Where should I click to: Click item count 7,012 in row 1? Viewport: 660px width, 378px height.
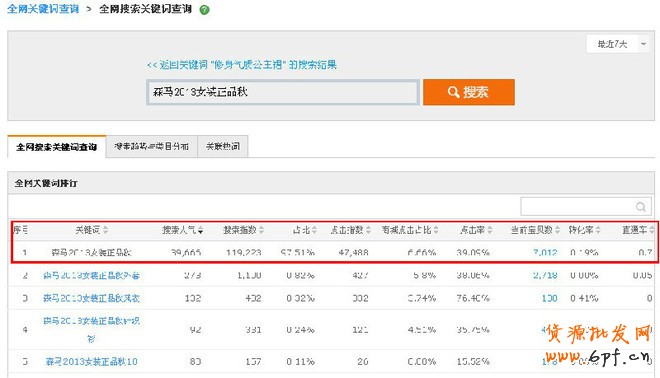545,253
